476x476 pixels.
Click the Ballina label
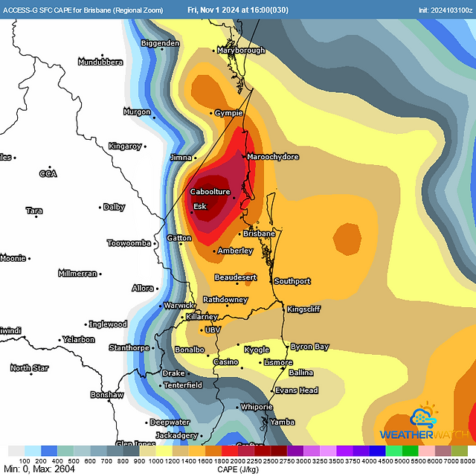pyautogui.click(x=301, y=373)
